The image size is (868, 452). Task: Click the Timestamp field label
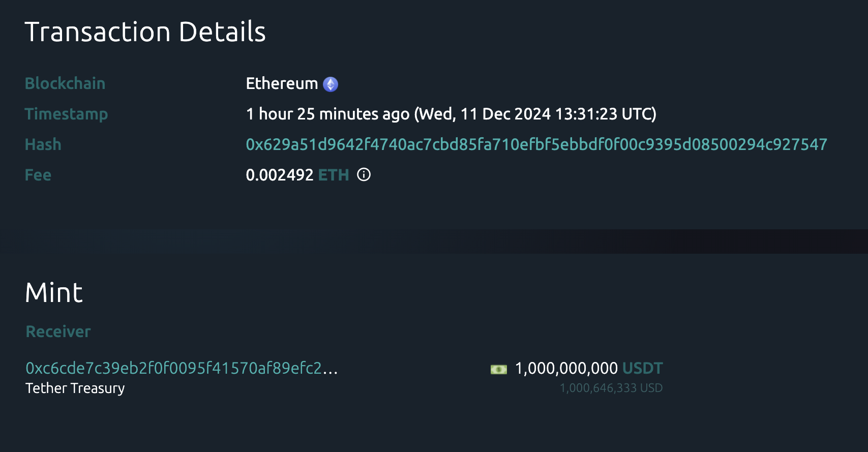(66, 114)
